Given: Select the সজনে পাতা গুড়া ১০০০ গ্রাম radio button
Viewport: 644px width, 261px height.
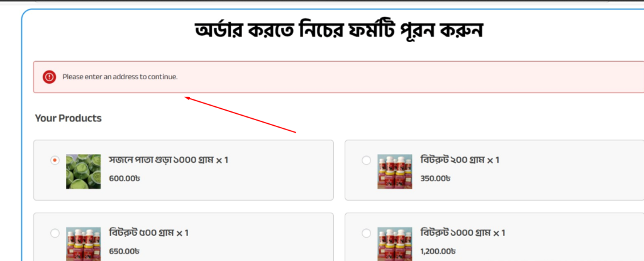Looking at the screenshot, I should coord(55,161).
